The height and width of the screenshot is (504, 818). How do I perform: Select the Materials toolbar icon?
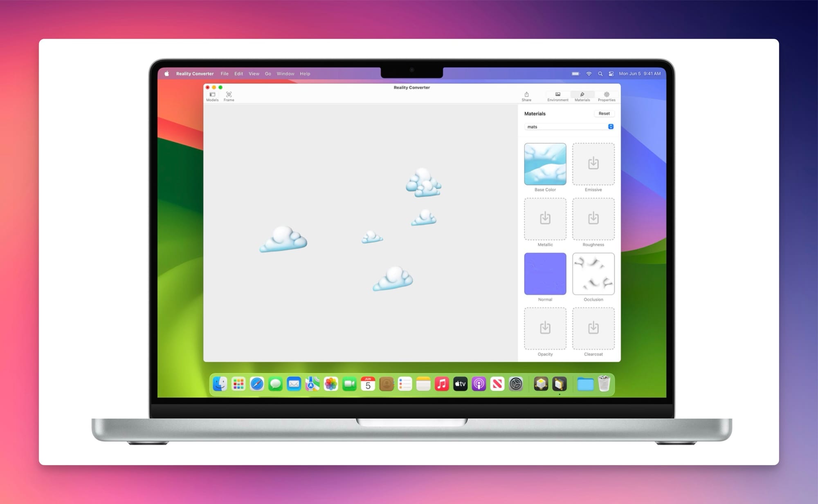click(x=582, y=95)
